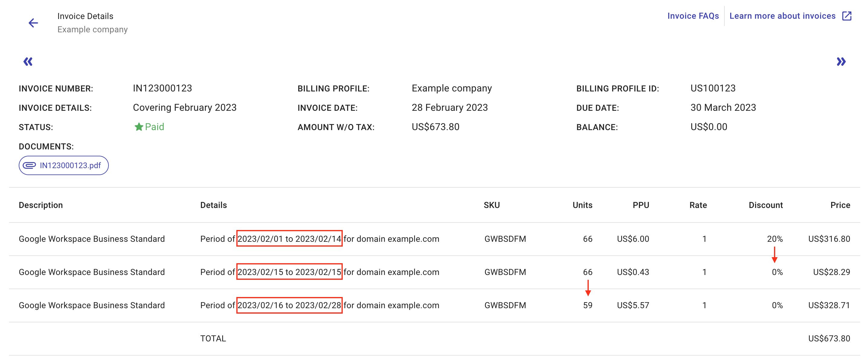
Task: Click due date 30 March 2023
Action: 723,107
